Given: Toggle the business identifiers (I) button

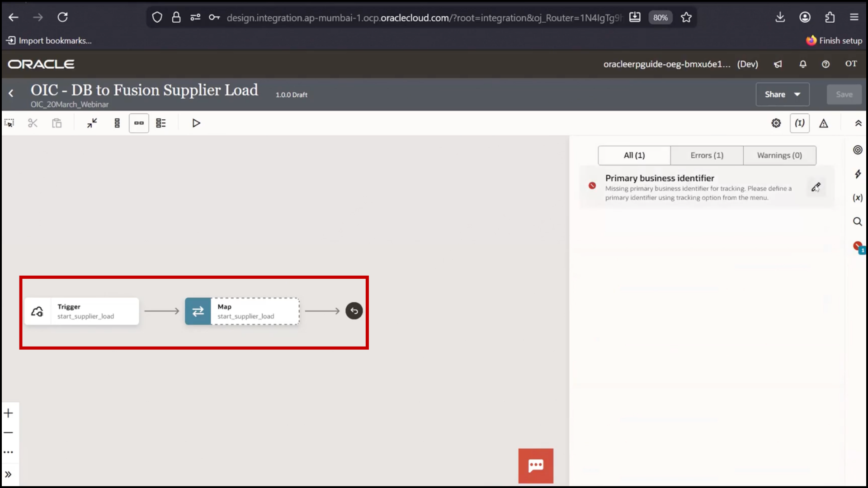Looking at the screenshot, I should pos(800,123).
